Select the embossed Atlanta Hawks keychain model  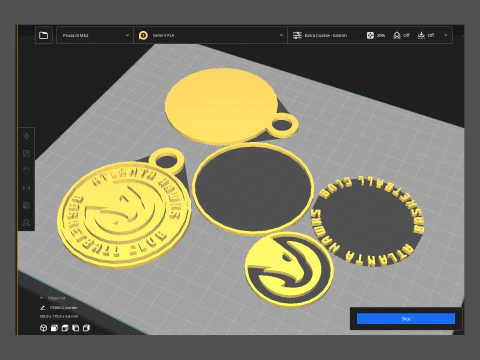tap(123, 213)
